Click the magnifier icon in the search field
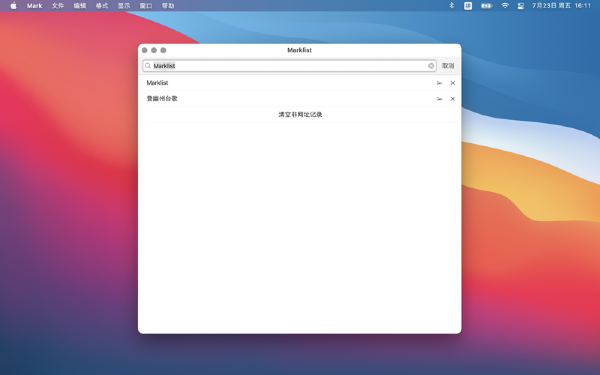Screen dimensions: 600x375 (148, 66)
